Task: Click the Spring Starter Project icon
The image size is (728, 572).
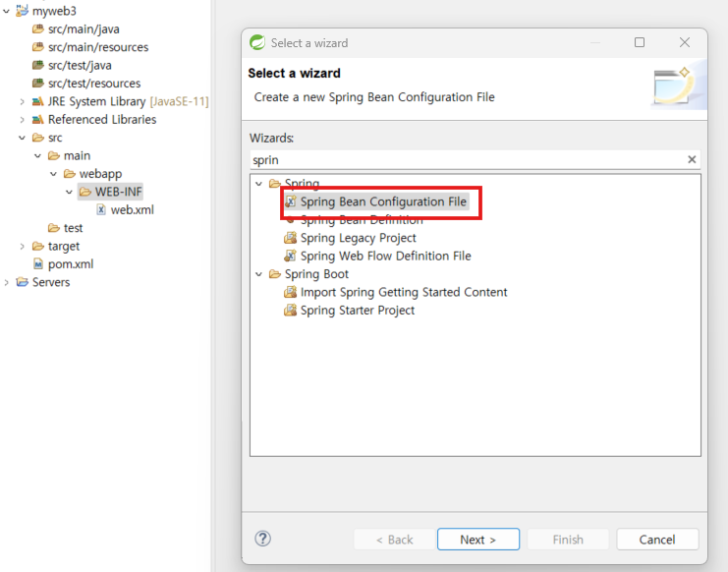Action: [x=290, y=311]
